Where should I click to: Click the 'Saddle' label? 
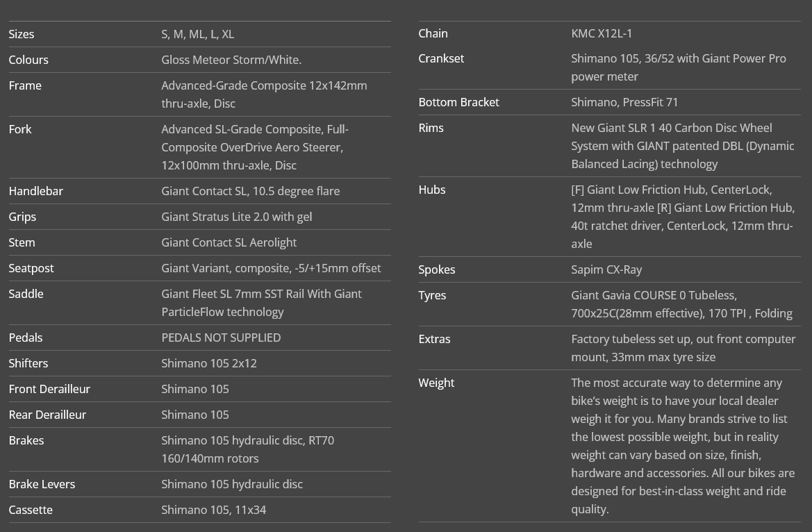26,294
